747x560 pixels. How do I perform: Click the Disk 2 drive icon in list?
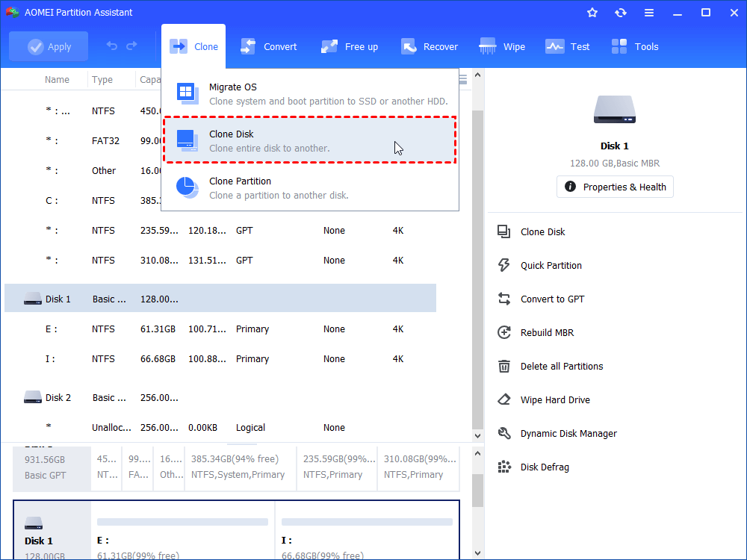coord(33,397)
